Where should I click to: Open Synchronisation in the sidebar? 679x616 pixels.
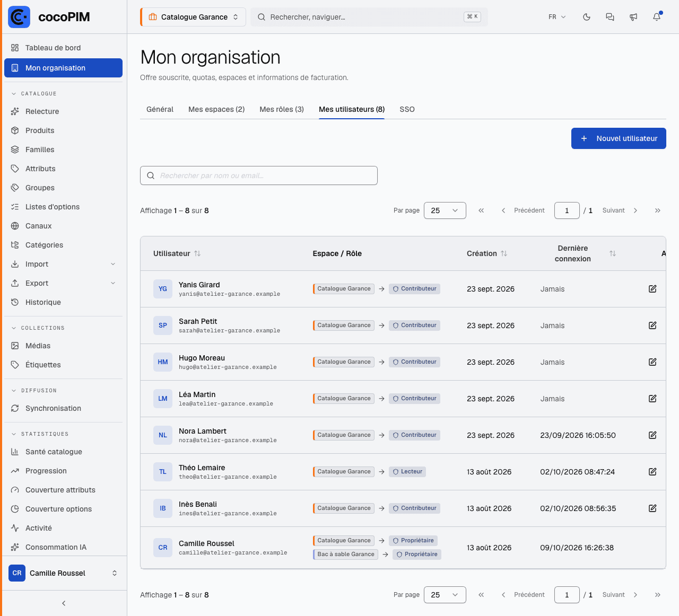point(64,408)
